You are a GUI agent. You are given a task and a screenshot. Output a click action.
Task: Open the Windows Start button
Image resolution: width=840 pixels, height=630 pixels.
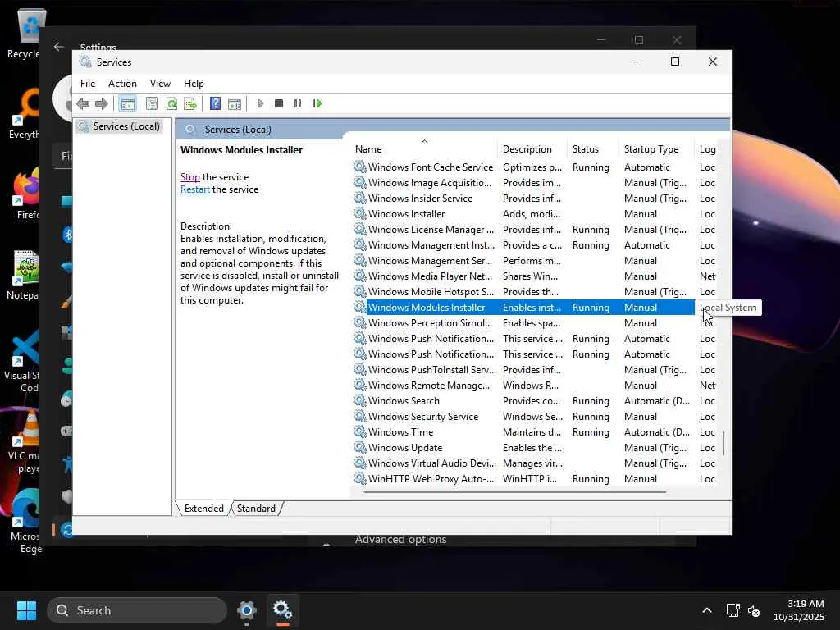tap(26, 610)
